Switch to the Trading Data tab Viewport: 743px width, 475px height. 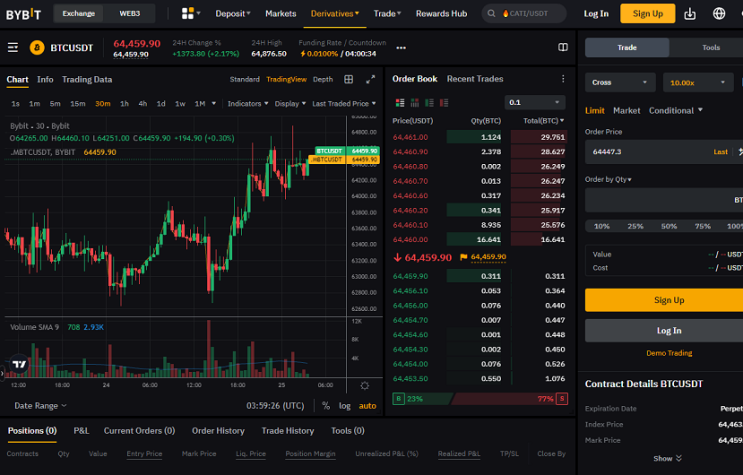click(87, 79)
